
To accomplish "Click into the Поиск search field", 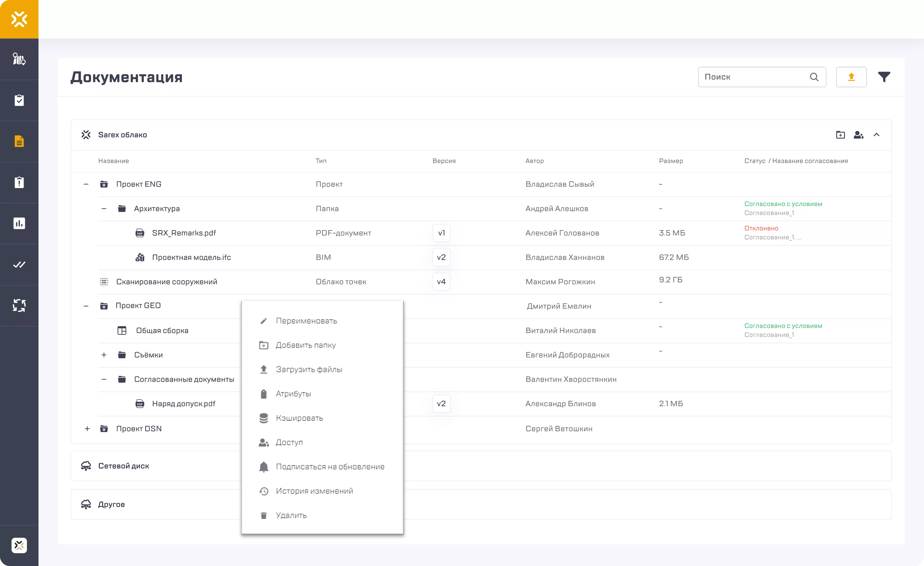I will 754,77.
